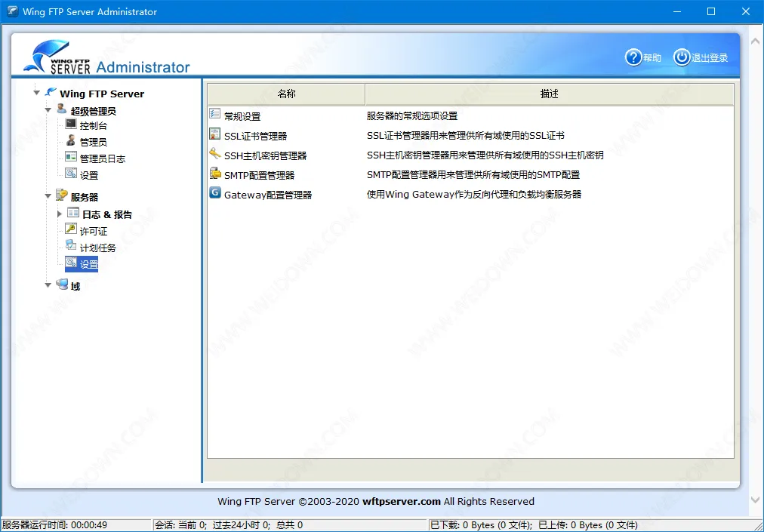Image resolution: width=764 pixels, height=532 pixels.
Task: Click the 服务器 server icon
Action: click(61, 195)
